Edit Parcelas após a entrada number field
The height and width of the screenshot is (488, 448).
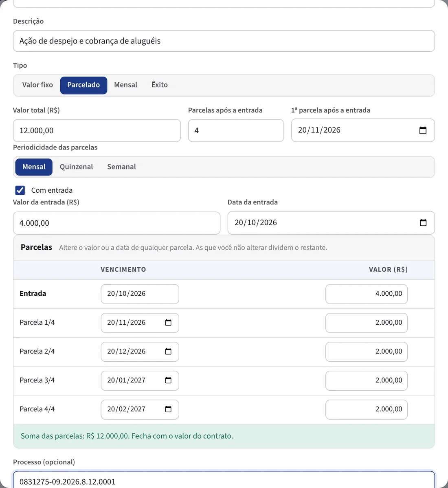[236, 130]
